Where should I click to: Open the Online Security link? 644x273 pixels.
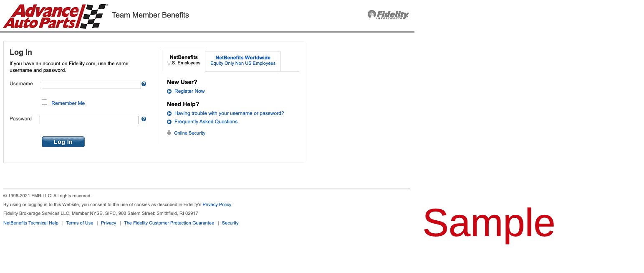[x=189, y=133]
